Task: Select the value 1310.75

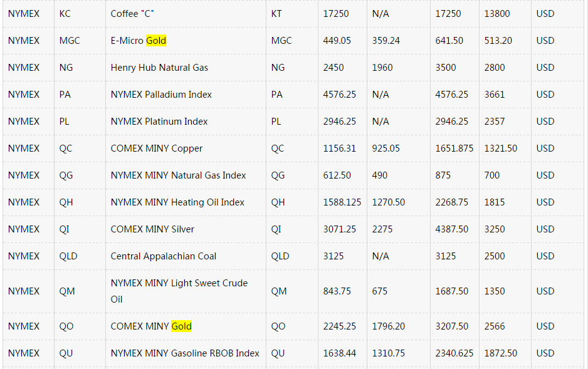Action: point(389,353)
